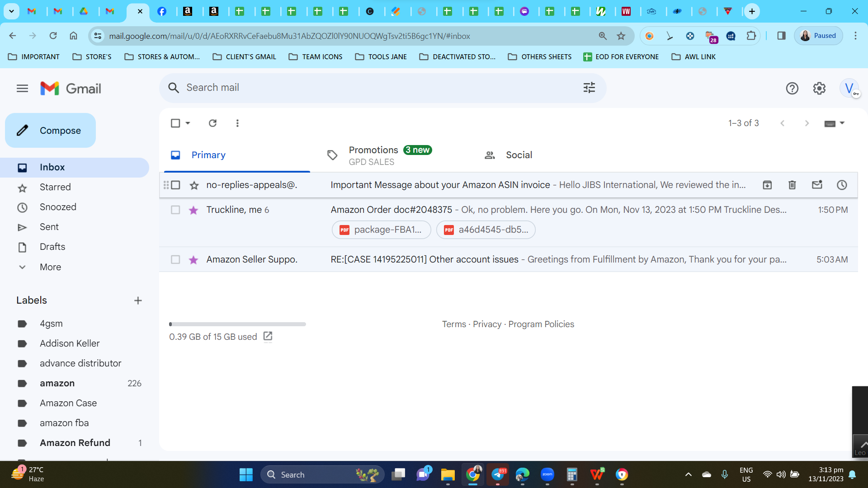Snooze the no-replies-appeals email
The width and height of the screenshot is (868, 488).
[x=842, y=185]
